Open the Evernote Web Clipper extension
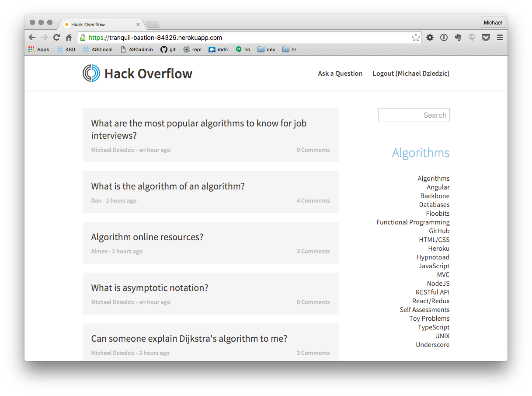Image resolution: width=532 pixels, height=396 pixels. coord(458,38)
